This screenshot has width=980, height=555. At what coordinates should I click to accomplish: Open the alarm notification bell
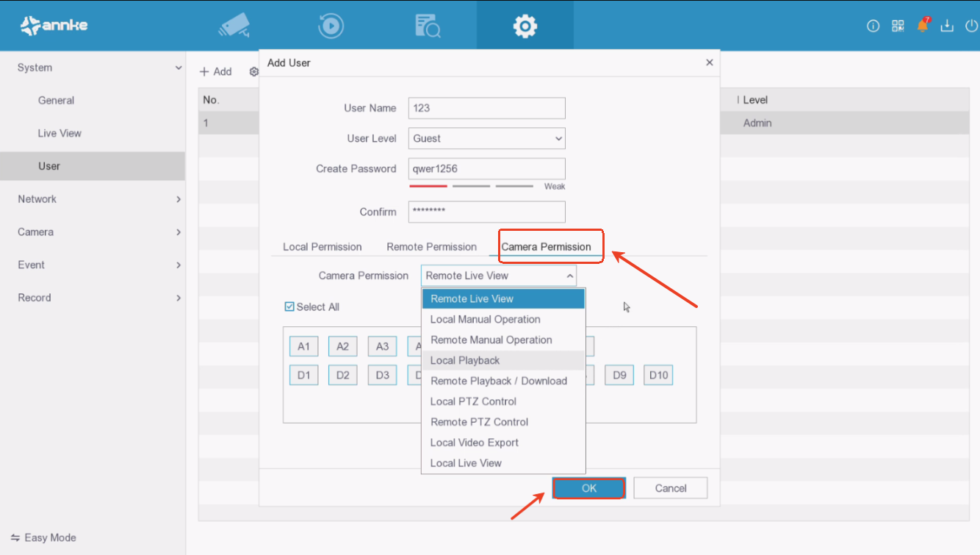coord(923,26)
